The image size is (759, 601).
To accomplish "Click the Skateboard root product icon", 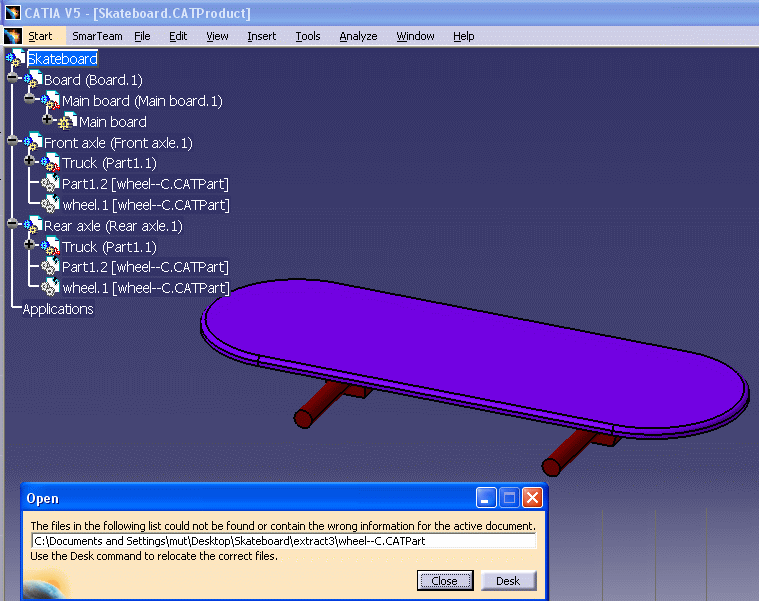I will click(17, 59).
